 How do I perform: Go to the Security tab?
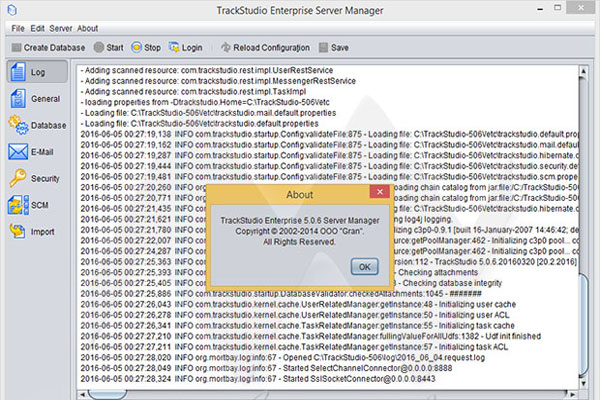pos(29,178)
